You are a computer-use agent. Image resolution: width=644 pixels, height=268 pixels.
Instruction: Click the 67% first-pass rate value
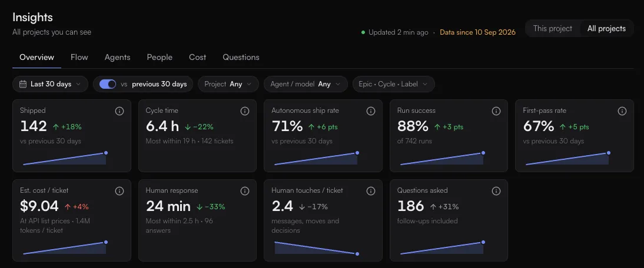(539, 126)
